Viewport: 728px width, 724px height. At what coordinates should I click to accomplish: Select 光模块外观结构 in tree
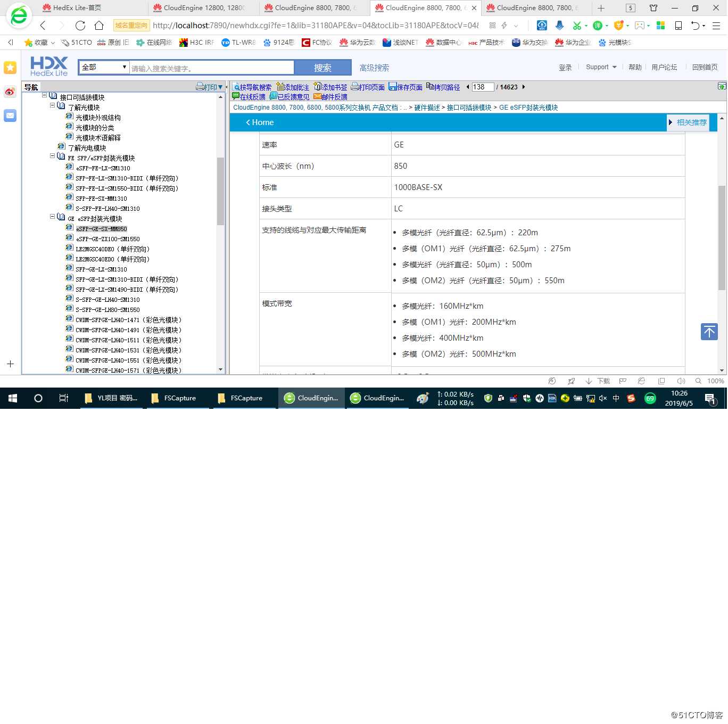click(98, 118)
